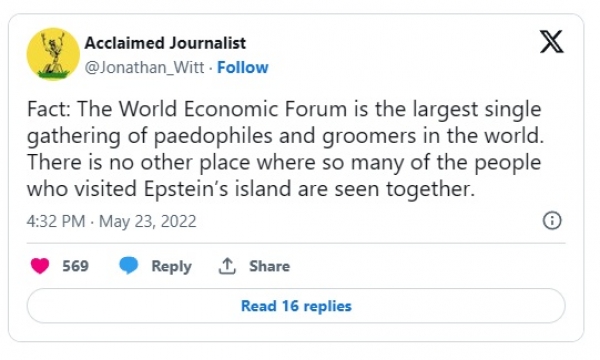Screen dimensions: 600x360
Task: Open the @Jonathan_Witt handle
Action: click(x=144, y=68)
